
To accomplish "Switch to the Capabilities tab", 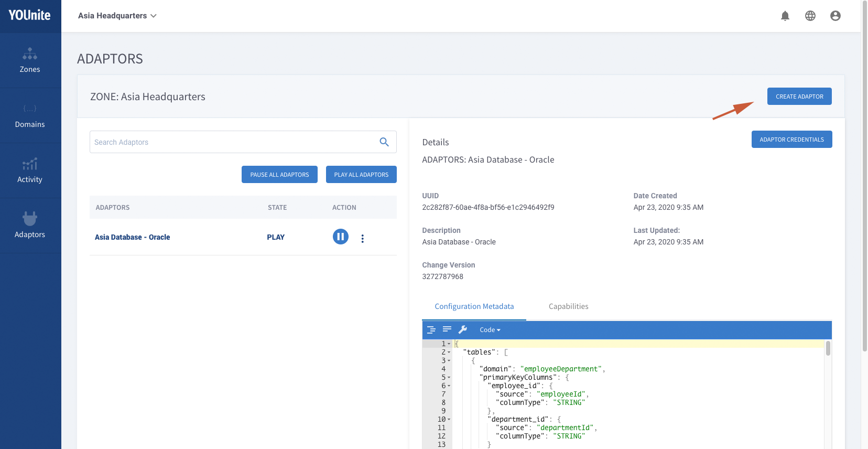I will click(x=569, y=306).
